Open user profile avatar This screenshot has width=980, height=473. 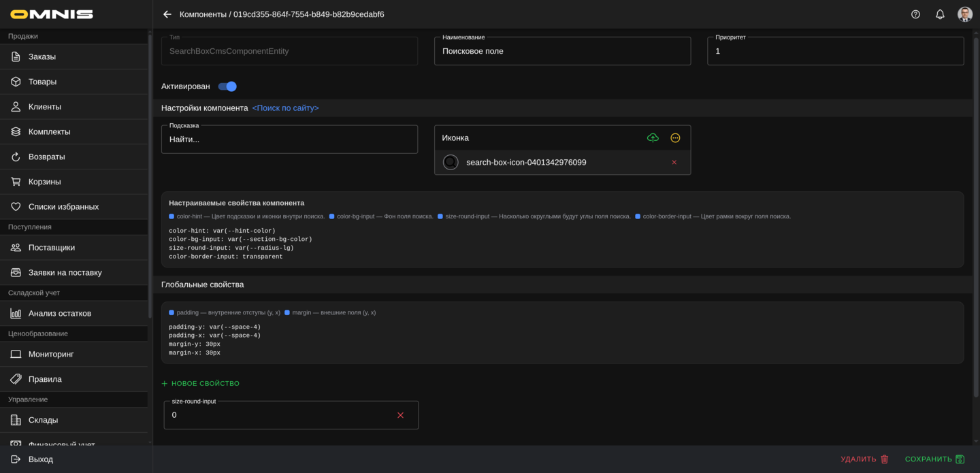[x=964, y=14]
